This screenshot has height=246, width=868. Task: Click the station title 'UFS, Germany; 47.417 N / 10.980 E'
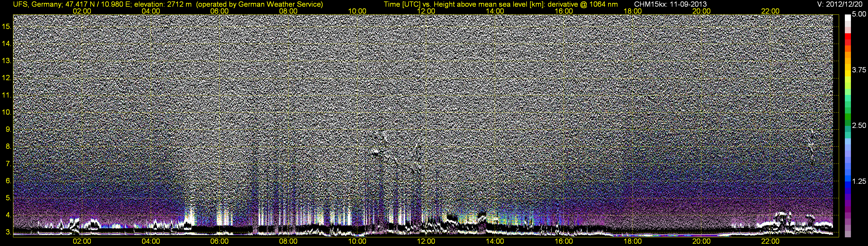coord(72,4)
